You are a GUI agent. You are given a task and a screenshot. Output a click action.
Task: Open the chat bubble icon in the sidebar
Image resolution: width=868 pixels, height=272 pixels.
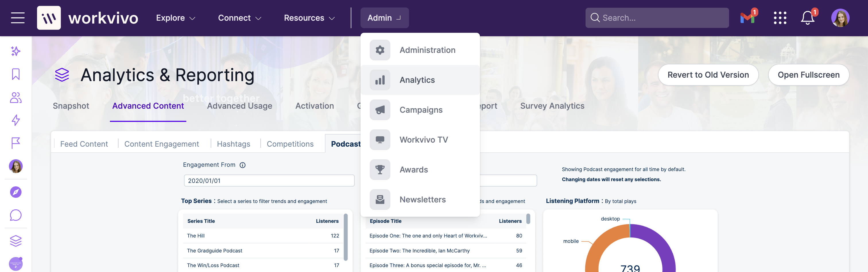(15, 215)
